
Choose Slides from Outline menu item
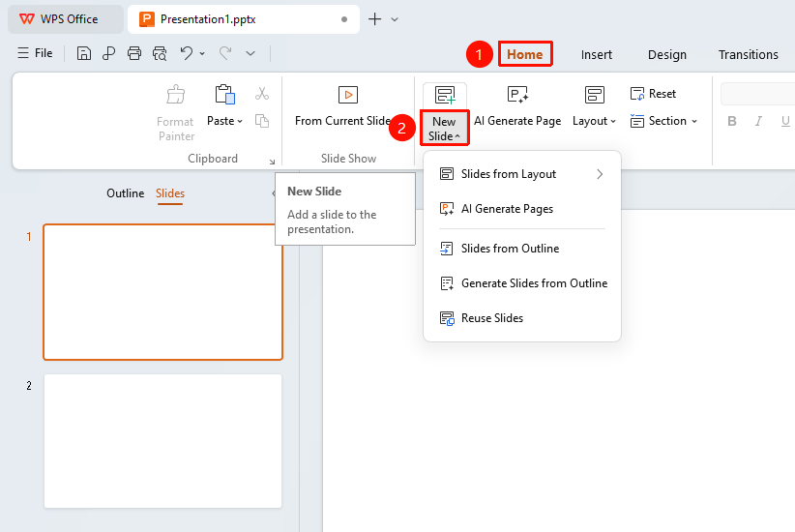tap(521, 249)
